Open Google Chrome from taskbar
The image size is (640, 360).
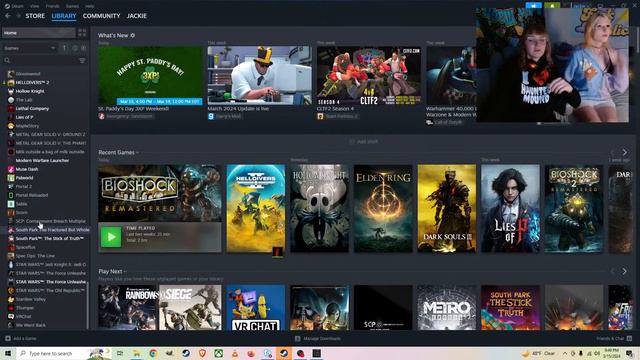[x=153, y=353]
